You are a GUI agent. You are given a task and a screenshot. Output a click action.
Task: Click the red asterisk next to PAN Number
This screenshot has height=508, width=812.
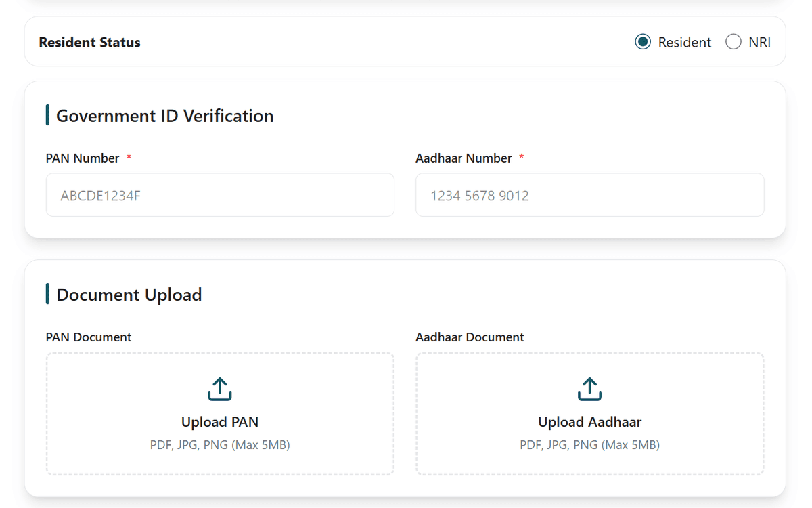[129, 158]
